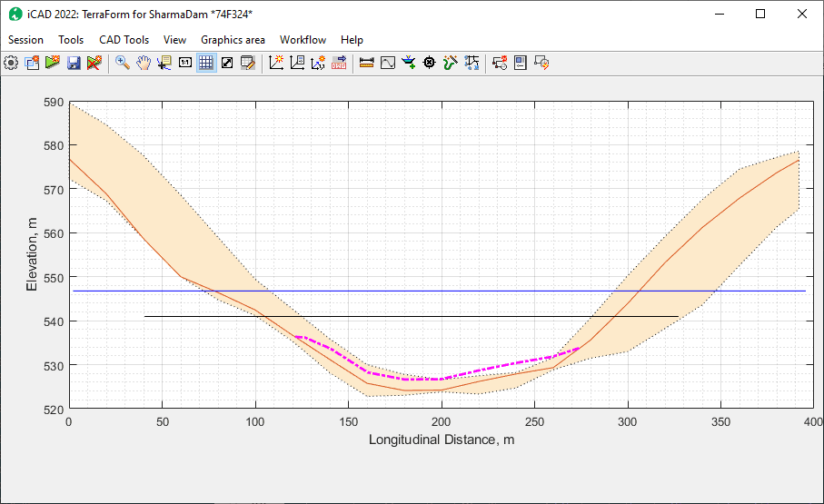Toggle the fit-to-window expand icon
Viewport: 824px width, 504px height.
(227, 63)
